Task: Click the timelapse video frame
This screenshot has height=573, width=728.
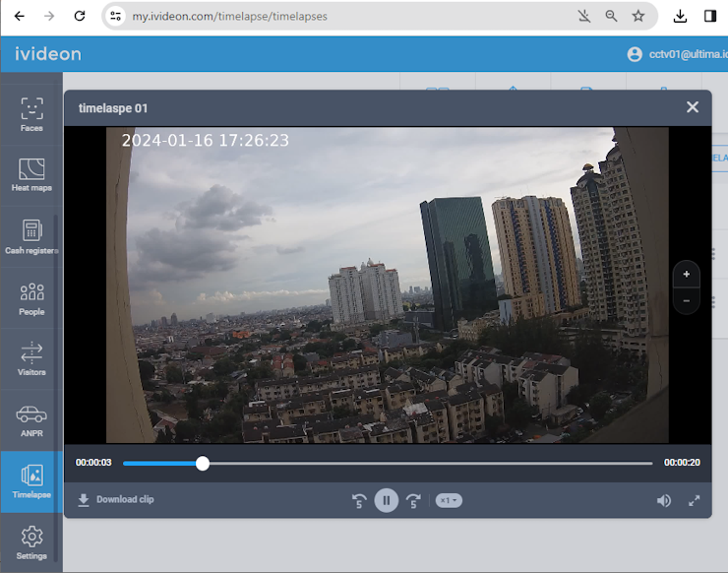Action: tap(388, 285)
